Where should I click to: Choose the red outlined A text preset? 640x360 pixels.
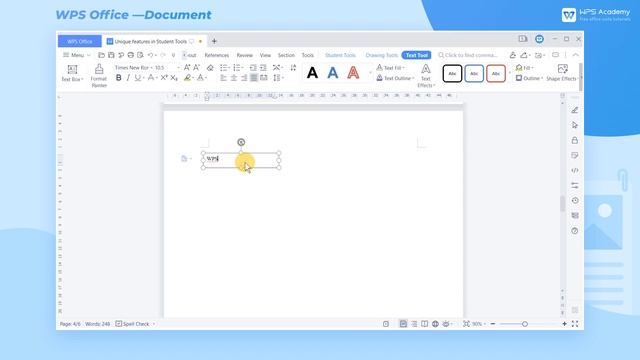pos(353,73)
